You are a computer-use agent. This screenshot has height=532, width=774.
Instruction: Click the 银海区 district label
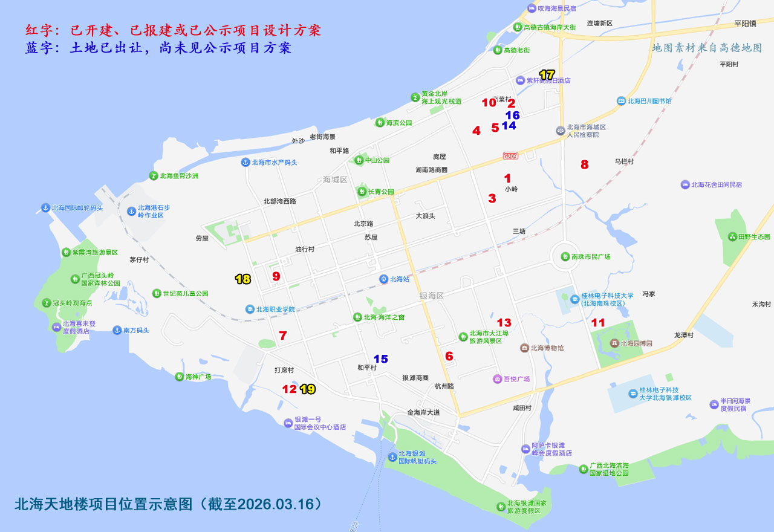[x=432, y=296]
